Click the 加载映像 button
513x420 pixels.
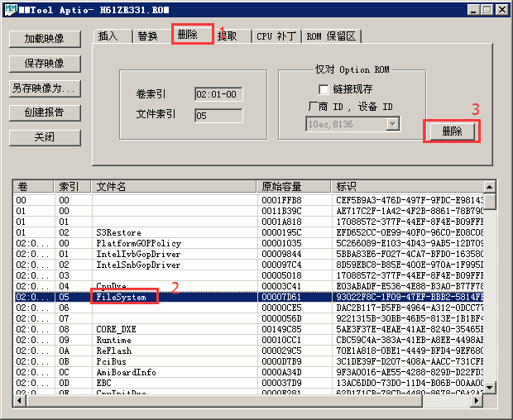point(45,39)
